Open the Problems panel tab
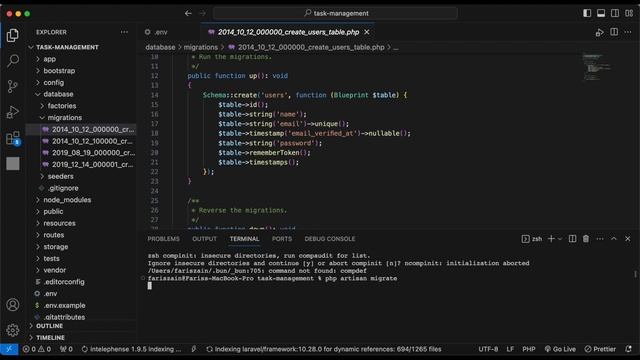This screenshot has height=360, width=640. (x=163, y=239)
